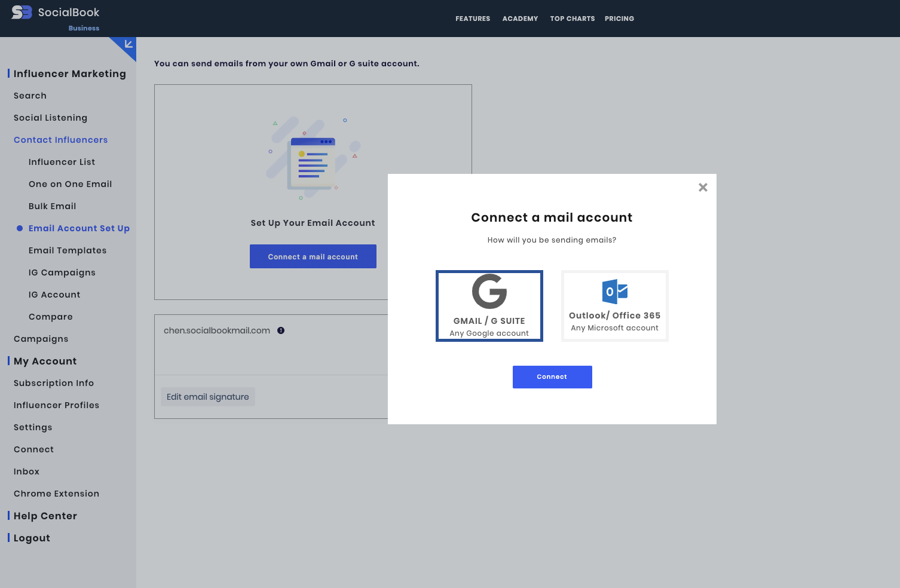
Task: Click the Google G logo
Action: (489, 292)
